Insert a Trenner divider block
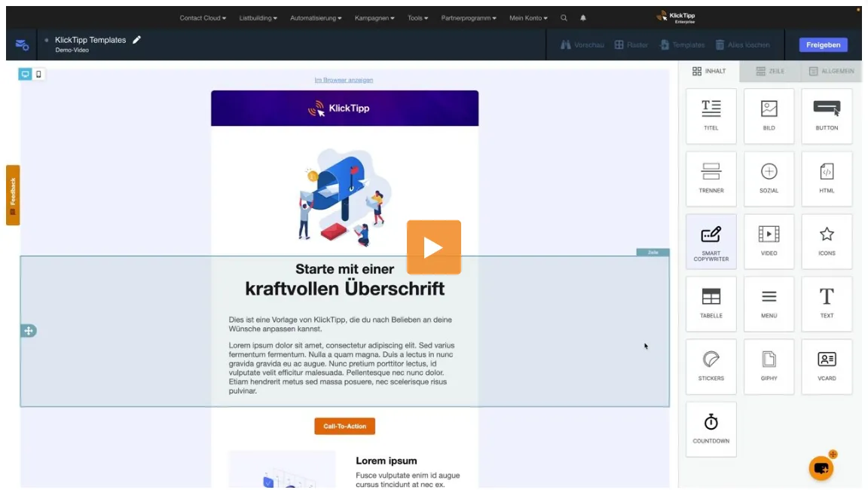This screenshot has height=490, width=868. click(x=711, y=179)
